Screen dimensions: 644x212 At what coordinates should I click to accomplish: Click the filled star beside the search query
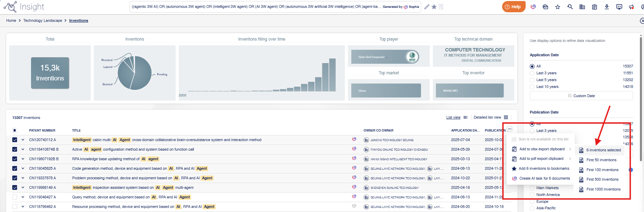click(x=434, y=7)
